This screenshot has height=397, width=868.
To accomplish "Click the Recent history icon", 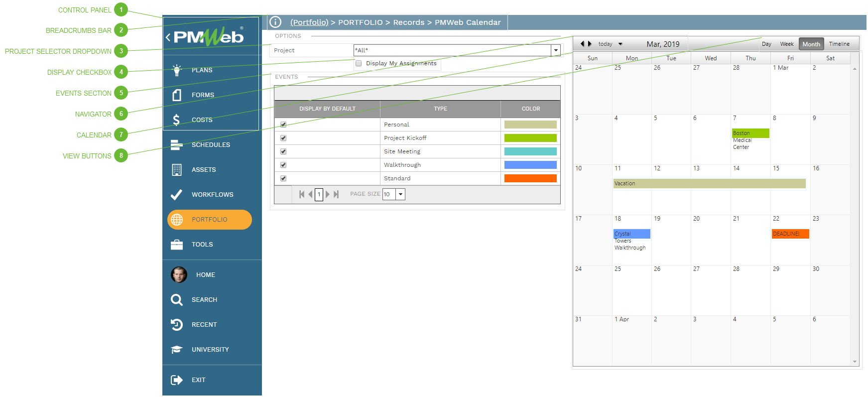I will 176,324.
